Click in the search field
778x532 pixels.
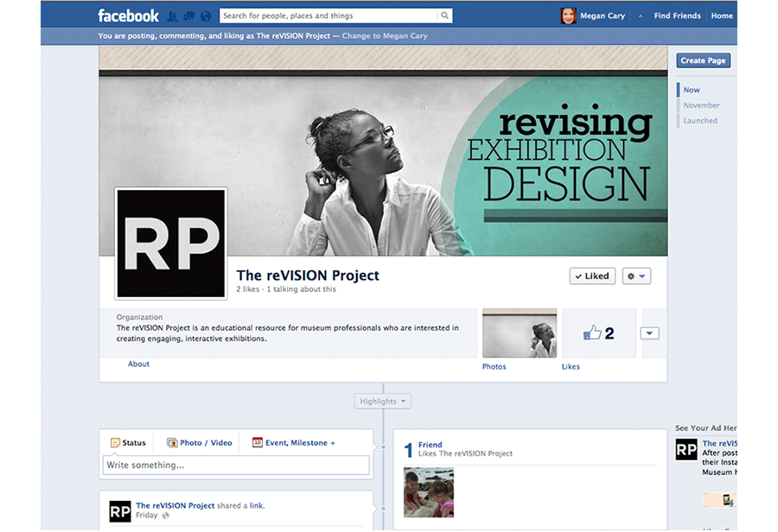point(329,16)
